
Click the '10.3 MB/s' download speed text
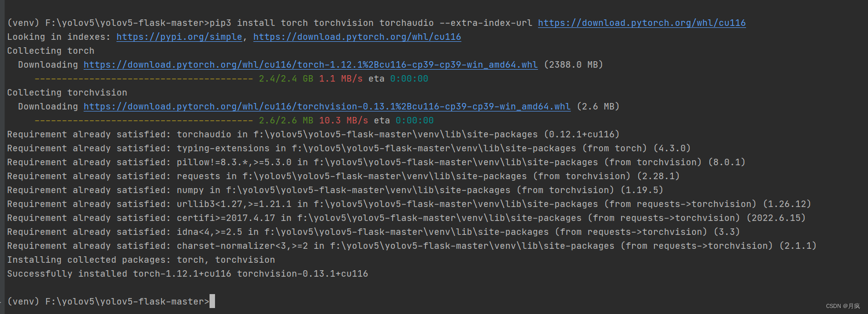(x=343, y=120)
